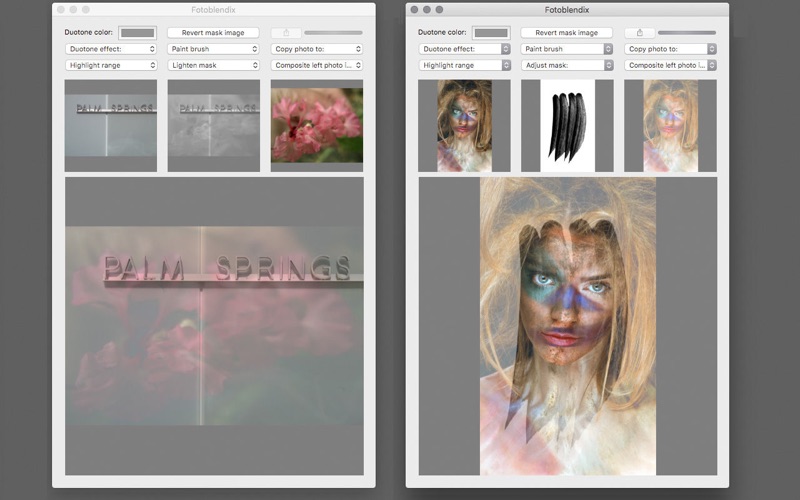Open Paint brush dropdown in the right window
This screenshot has width=800, height=500.
pyautogui.click(x=567, y=49)
